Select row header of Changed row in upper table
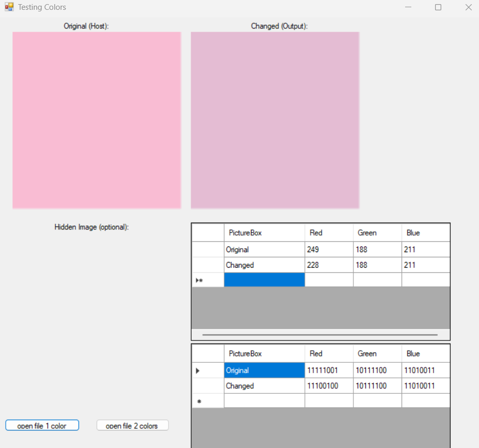This screenshot has height=448, width=479. pos(208,265)
